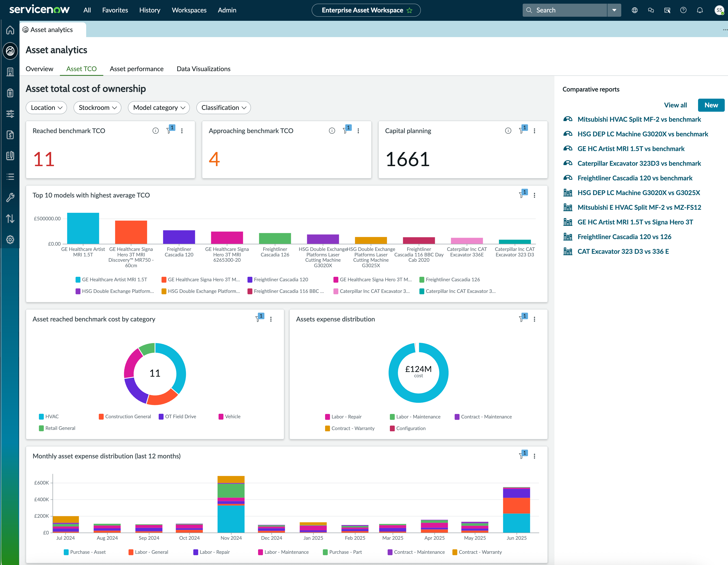Click the globe icon in header
The height and width of the screenshot is (565, 728).
[x=635, y=10]
